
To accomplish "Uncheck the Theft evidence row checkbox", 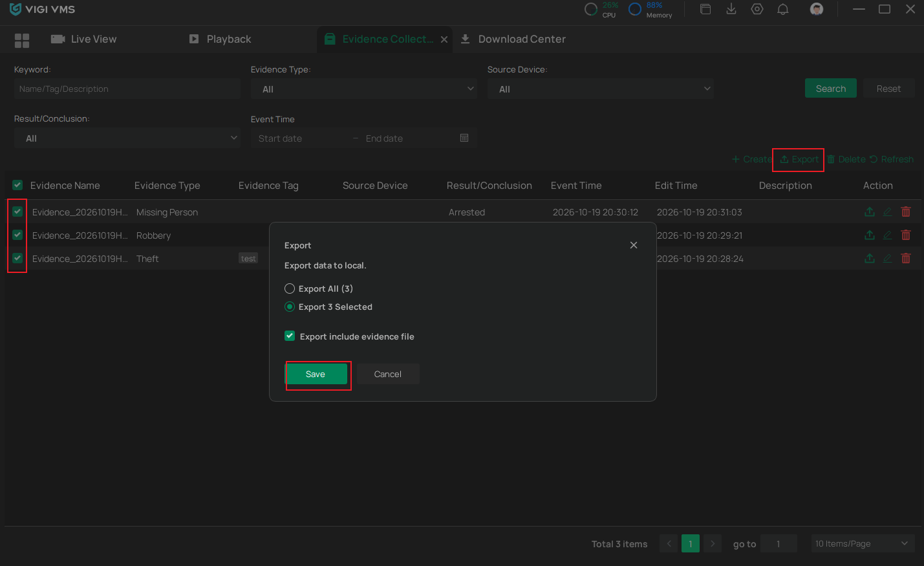I will coord(17,258).
